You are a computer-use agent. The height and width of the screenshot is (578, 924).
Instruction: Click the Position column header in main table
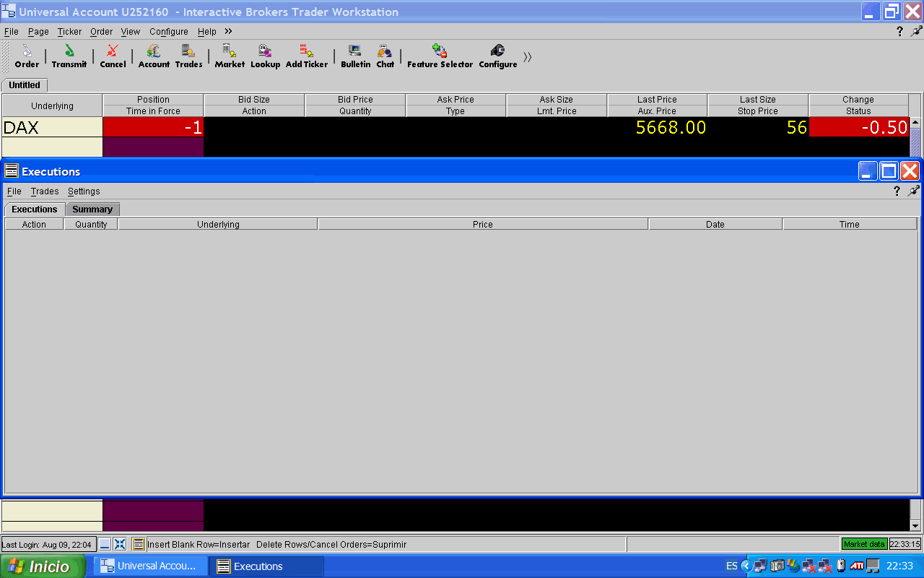pyautogui.click(x=153, y=100)
